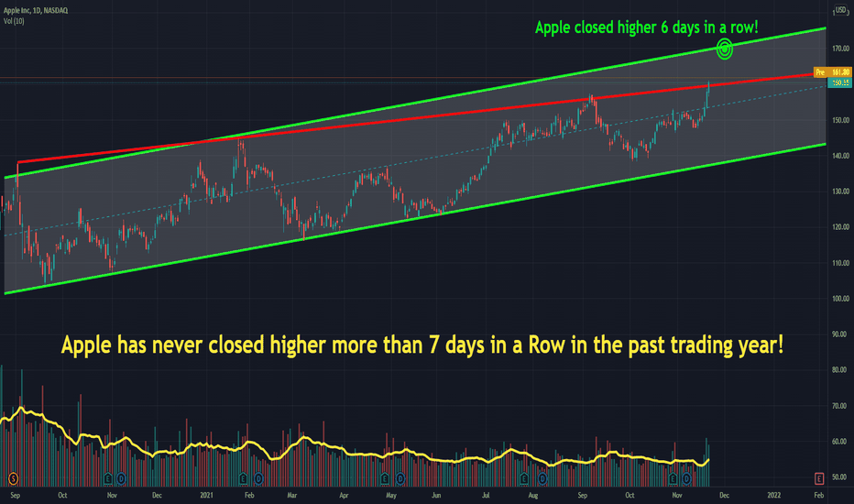
Task: Click the 80.00 price axis label
Action: coord(840,369)
